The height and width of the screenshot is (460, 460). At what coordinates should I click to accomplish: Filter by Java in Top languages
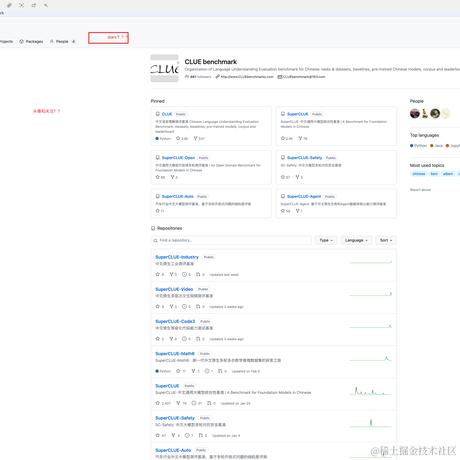click(436, 146)
